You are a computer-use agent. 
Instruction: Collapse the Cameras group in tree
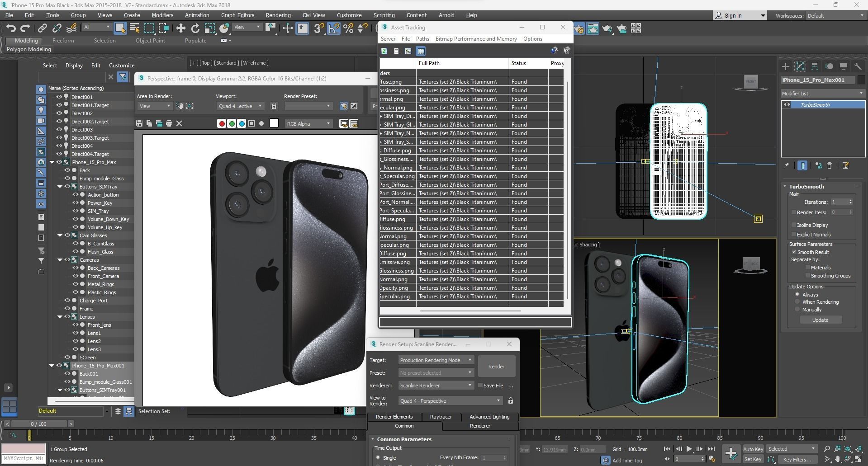coord(60,260)
